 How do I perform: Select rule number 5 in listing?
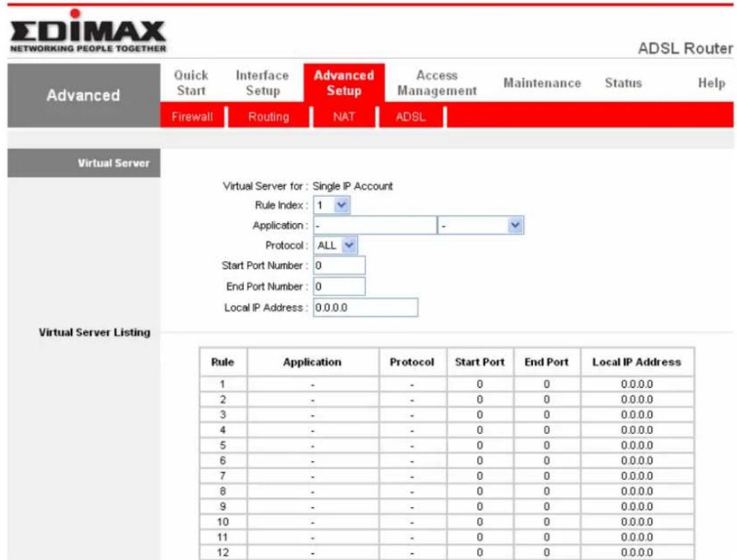tap(223, 445)
